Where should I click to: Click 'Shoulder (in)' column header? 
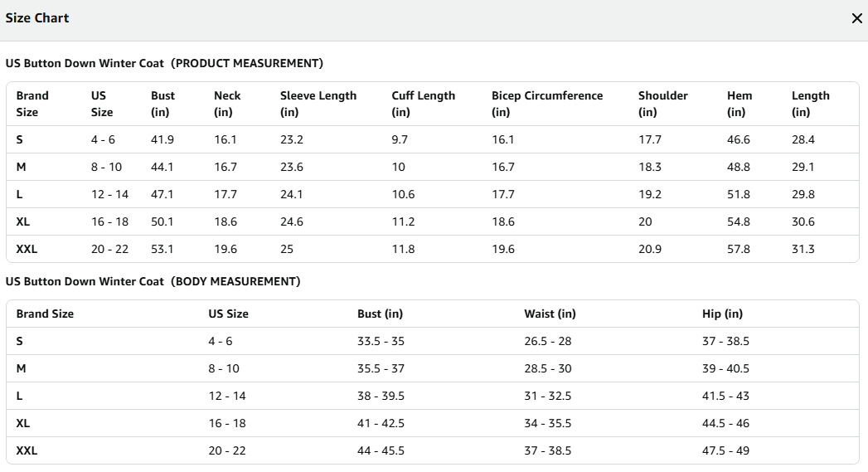click(662, 104)
